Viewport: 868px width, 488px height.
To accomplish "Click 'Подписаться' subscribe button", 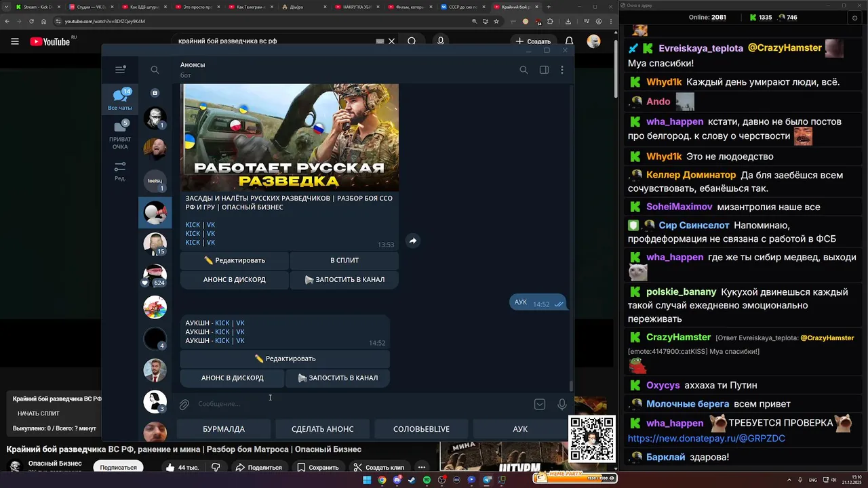I will (x=118, y=467).
